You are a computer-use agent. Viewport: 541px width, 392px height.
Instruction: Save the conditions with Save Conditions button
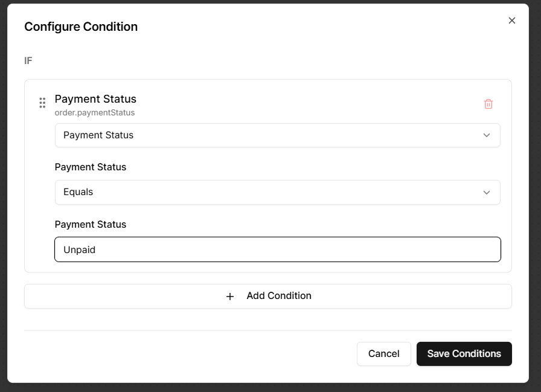(464, 354)
